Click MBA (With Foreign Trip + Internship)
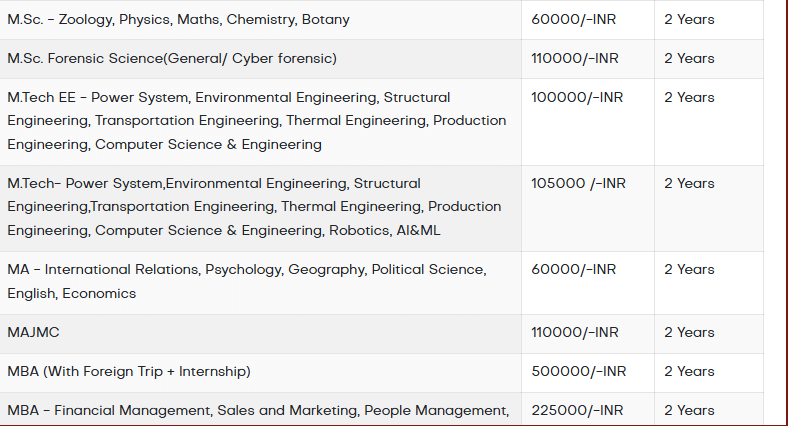Screen dimensions: 788x426 (129, 372)
